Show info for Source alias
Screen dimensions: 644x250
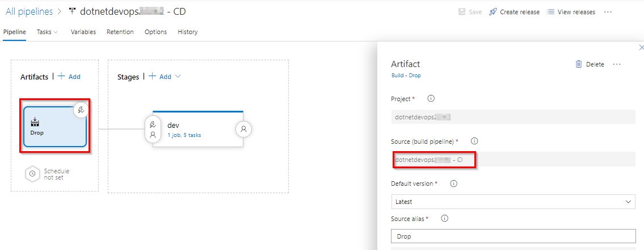click(444, 218)
